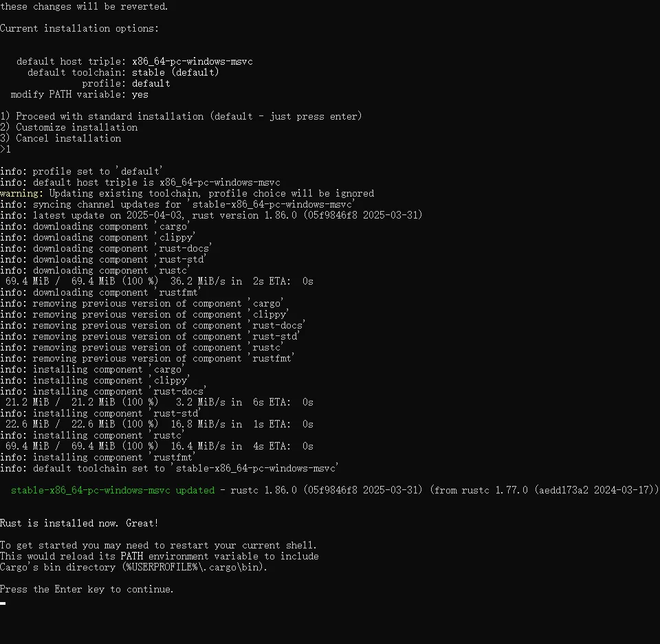The width and height of the screenshot is (660, 644).
Task: Click the 'default toolchain: stable (default)' line
Action: (x=123, y=72)
